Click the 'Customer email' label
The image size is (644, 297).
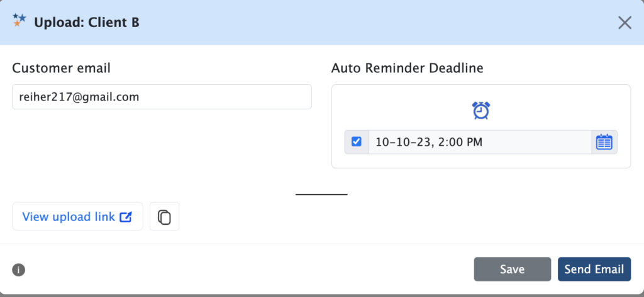click(x=62, y=68)
